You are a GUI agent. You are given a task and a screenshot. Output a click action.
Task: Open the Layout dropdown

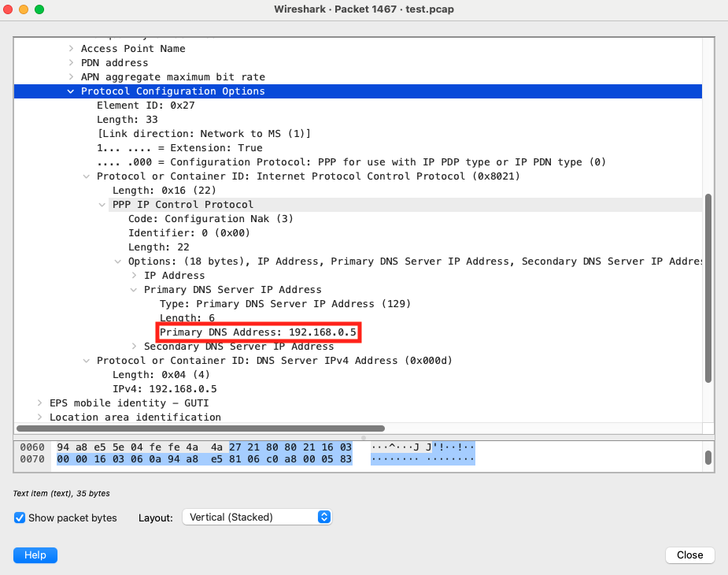coord(257,517)
